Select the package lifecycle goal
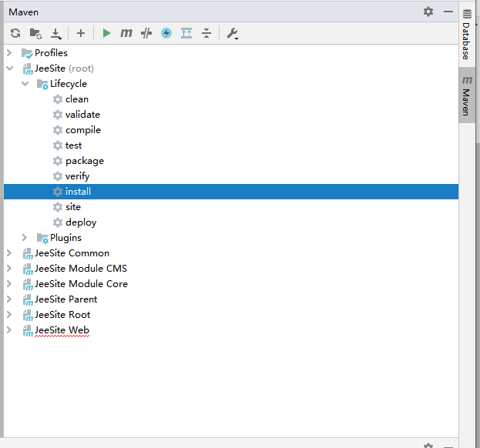 [x=85, y=161]
